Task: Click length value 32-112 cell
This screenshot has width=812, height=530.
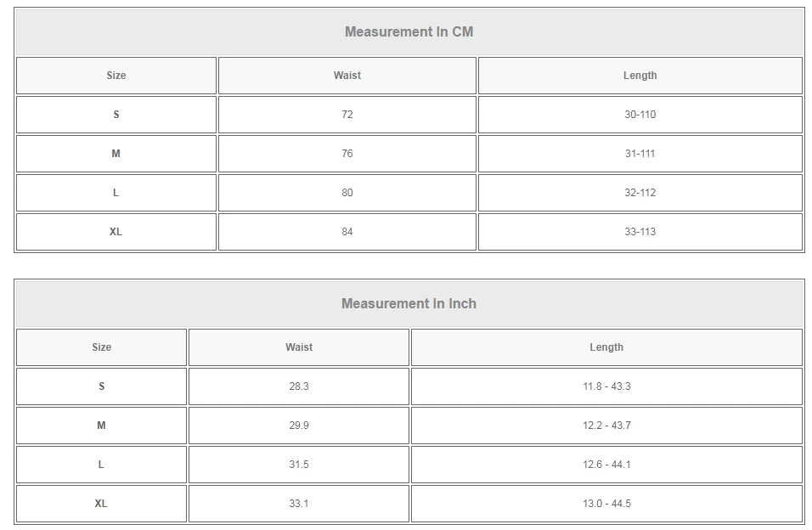Action: [x=640, y=193]
